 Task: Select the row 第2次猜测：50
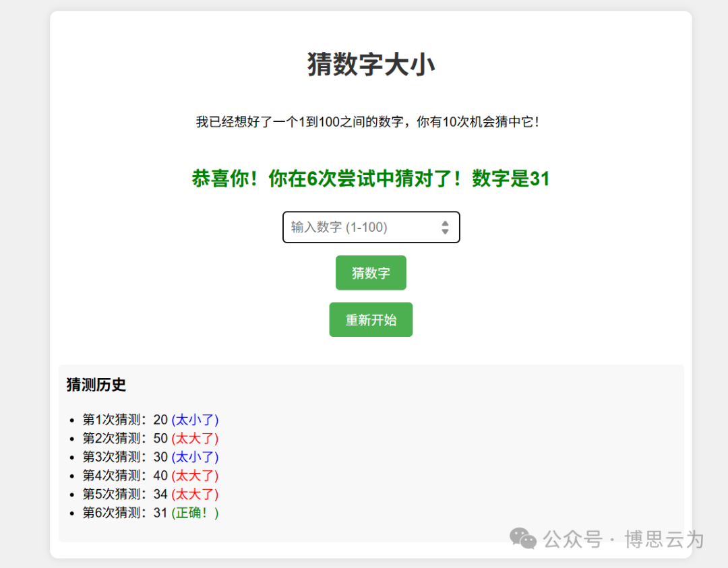coord(150,438)
